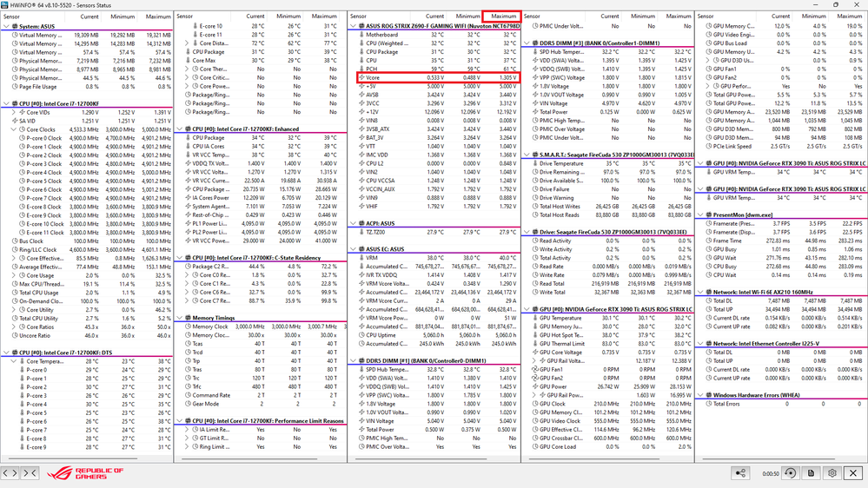Image resolution: width=868 pixels, height=488 pixels.
Task: Expand the Core VIDs row
Action: coord(14,112)
